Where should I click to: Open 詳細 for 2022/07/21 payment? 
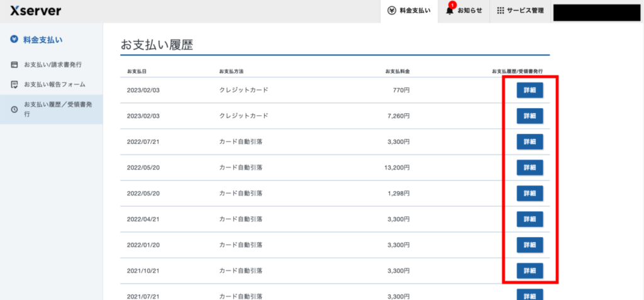[530, 142]
